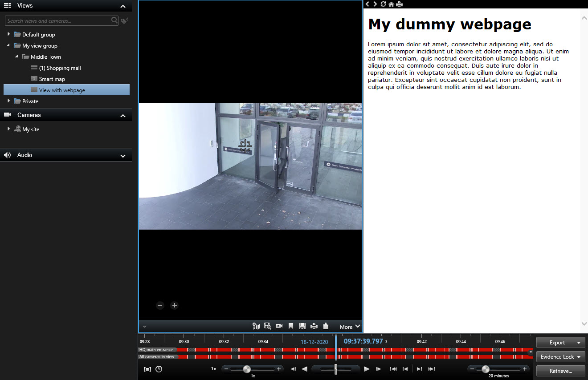Click the video camera icon in camera toolbar
Viewport: 588px width, 380px height.
[x=279, y=326]
